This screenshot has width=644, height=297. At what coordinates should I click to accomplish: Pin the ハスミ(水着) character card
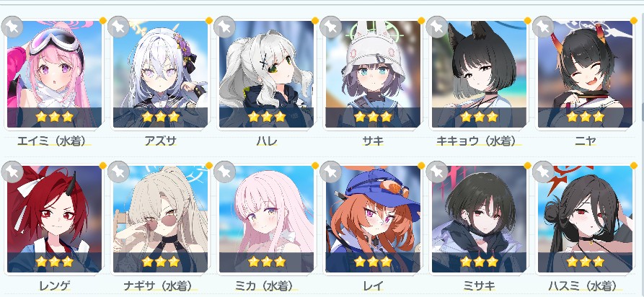point(543,172)
